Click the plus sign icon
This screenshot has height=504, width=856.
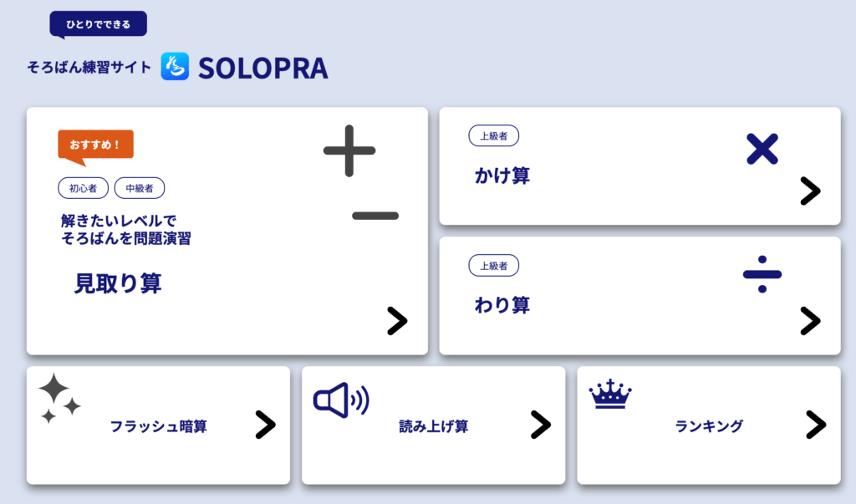(x=349, y=150)
